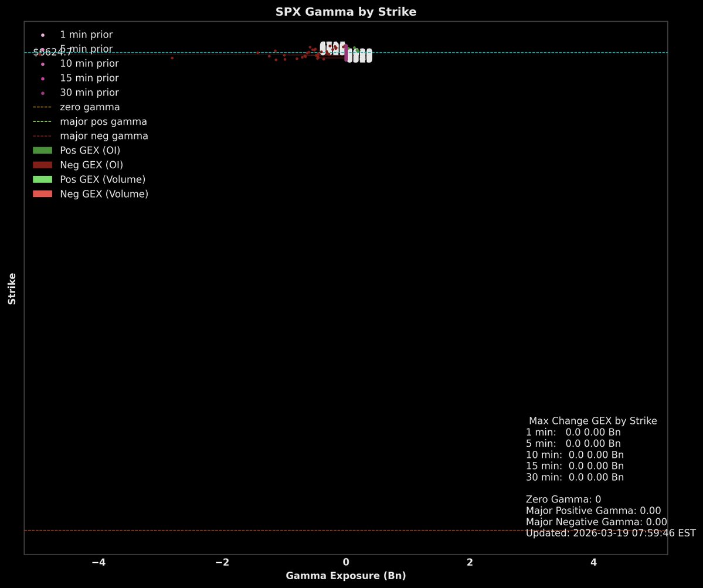Toggle the Pos GEX (Volume) legend entry

click(x=94, y=179)
